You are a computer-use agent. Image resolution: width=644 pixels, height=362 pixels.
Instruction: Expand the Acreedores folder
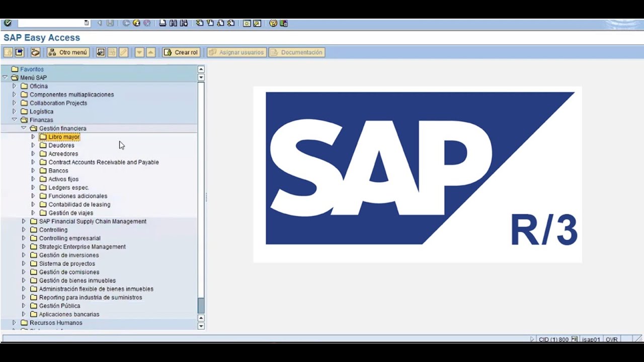tap(33, 153)
